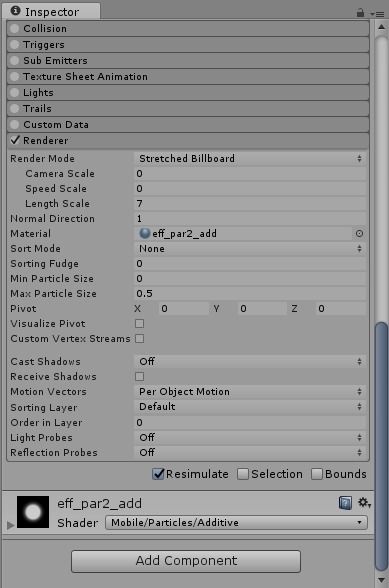Image resolution: width=389 pixels, height=588 pixels.
Task: Click the Inspector info icon
Action: 15,11
